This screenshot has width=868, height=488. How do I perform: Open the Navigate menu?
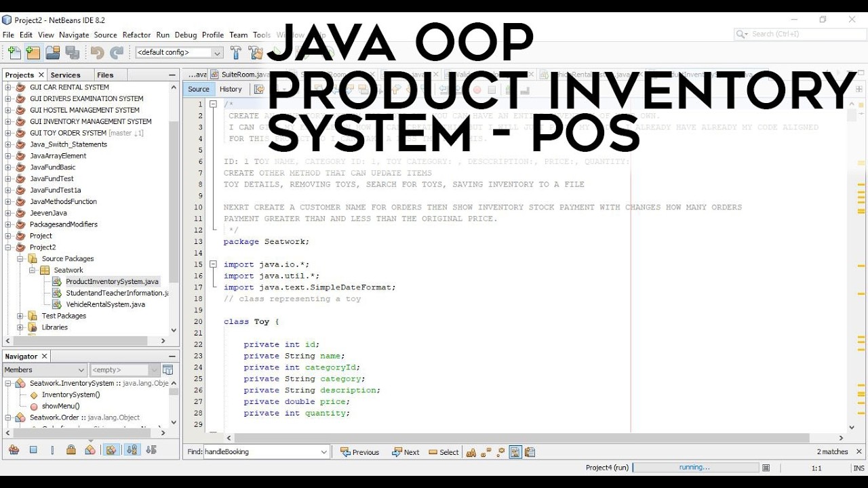pos(74,35)
